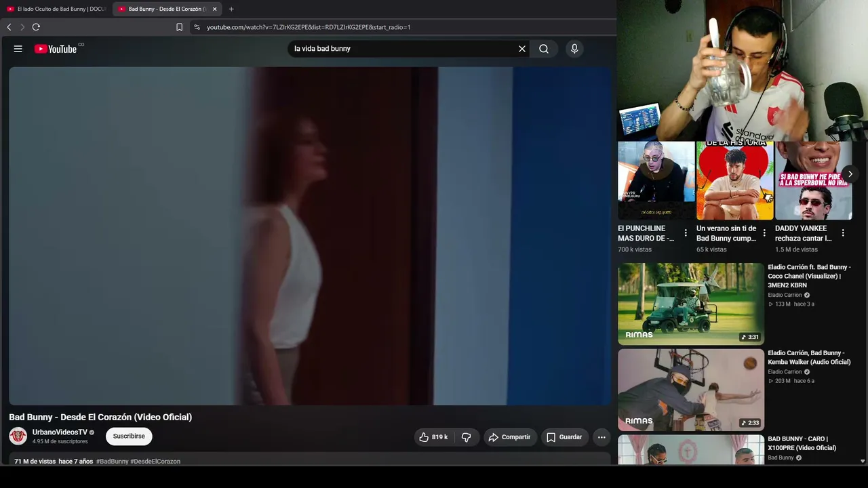Click the '71 M de vistas' view count
Screen dimensions: 868x488
(35, 462)
